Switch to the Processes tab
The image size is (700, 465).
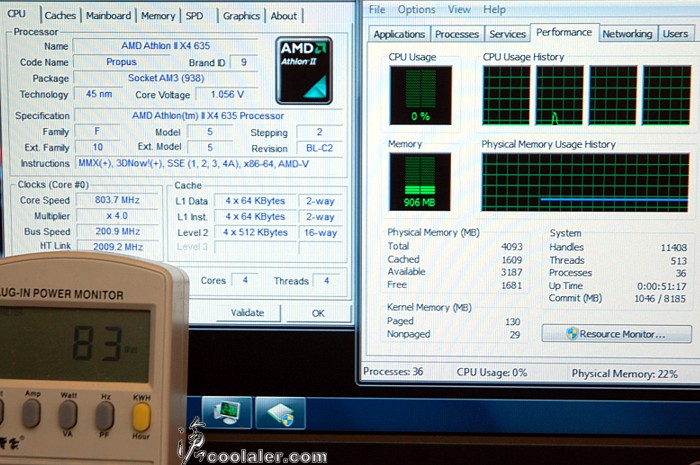tap(457, 34)
